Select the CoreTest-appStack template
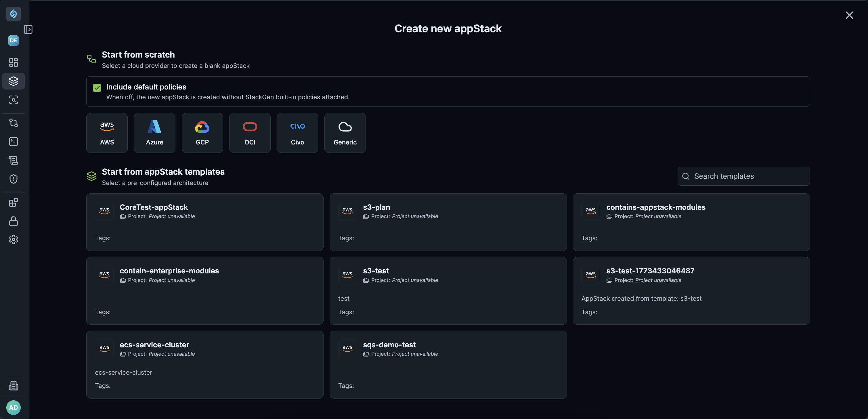The width and height of the screenshot is (868, 419). [x=205, y=222]
